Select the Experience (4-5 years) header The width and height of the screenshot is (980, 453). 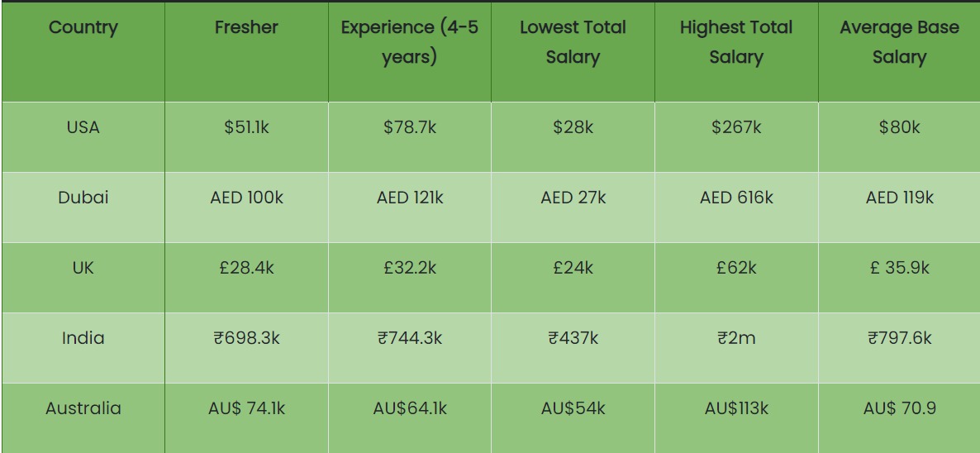(410, 42)
